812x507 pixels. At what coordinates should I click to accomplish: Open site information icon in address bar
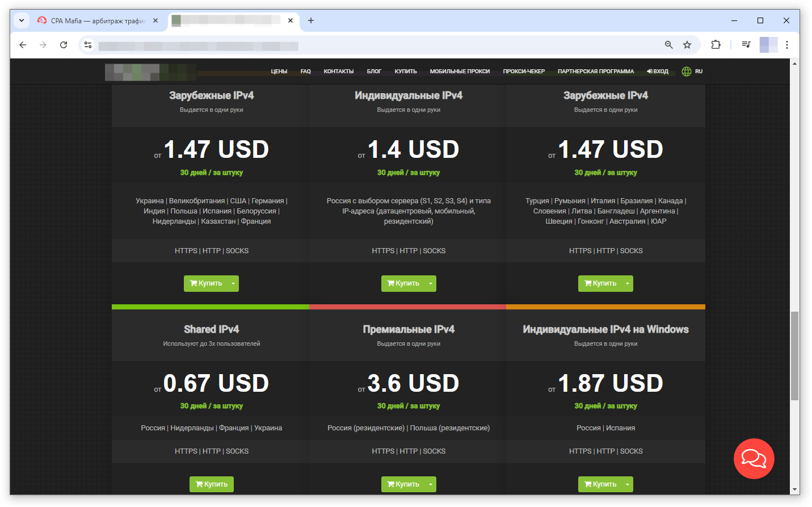[x=88, y=45]
